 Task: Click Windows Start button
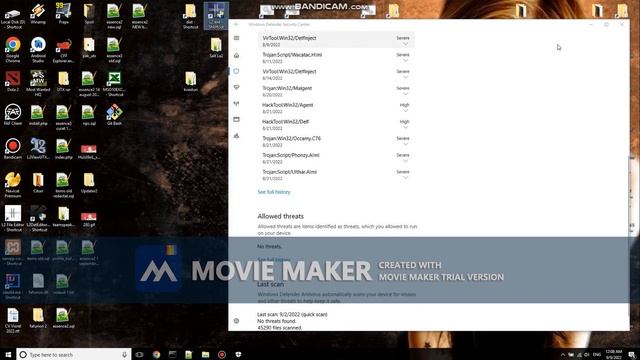pyautogui.click(x=8, y=355)
